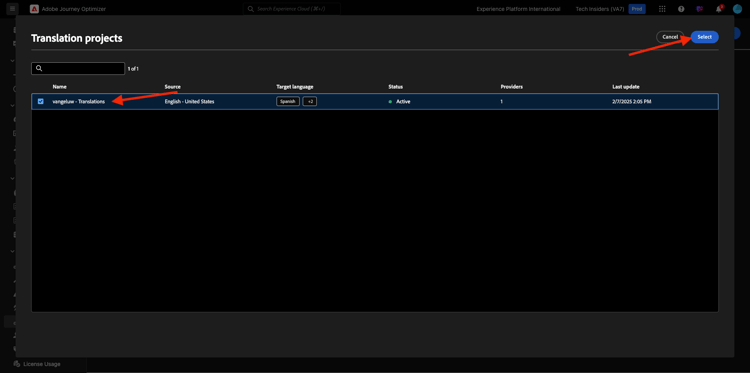The width and height of the screenshot is (750, 373).
Task: Sort by the Name column header
Action: 59,87
